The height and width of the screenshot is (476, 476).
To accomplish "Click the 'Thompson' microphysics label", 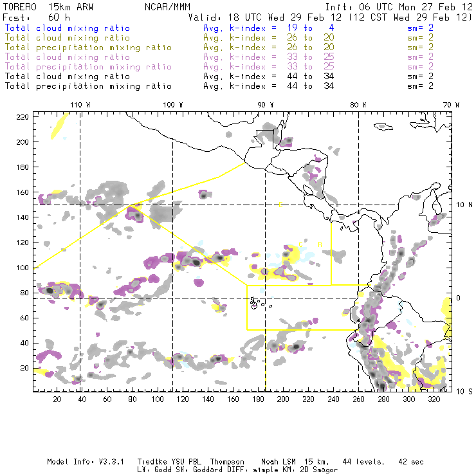I will point(227,462).
